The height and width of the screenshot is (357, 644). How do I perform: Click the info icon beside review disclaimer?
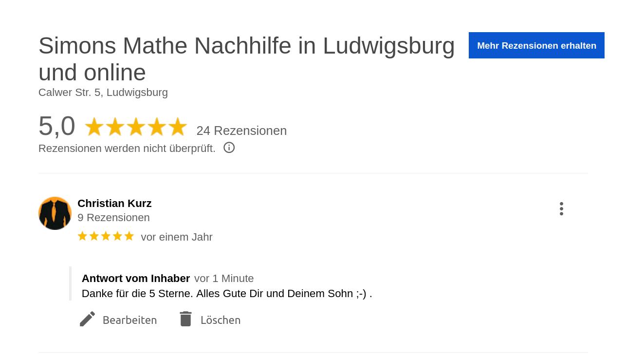[229, 148]
